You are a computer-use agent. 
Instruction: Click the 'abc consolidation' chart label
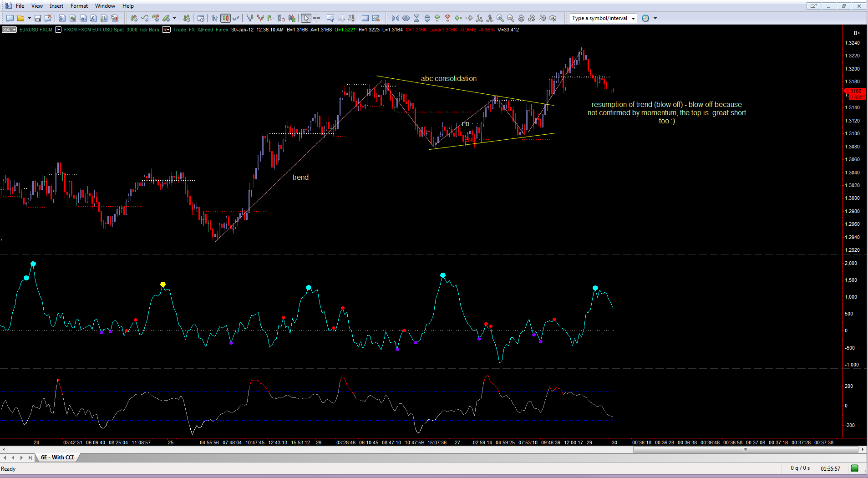pyautogui.click(x=449, y=79)
